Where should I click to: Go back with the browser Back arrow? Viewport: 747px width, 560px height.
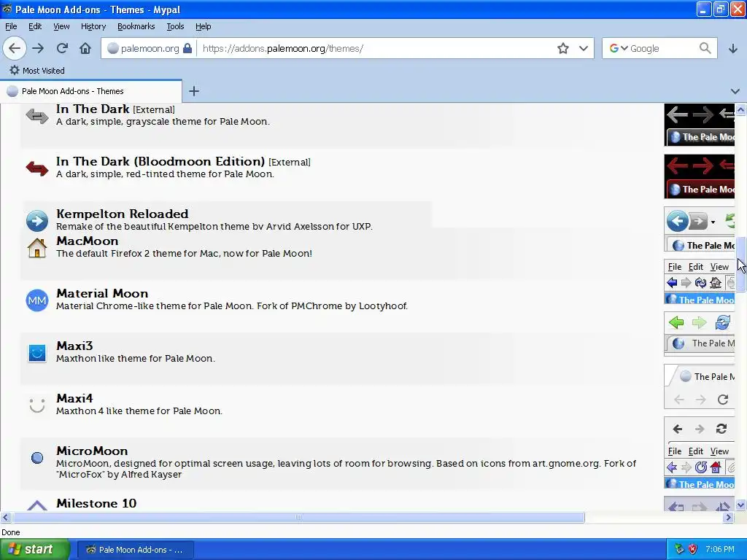(15, 48)
